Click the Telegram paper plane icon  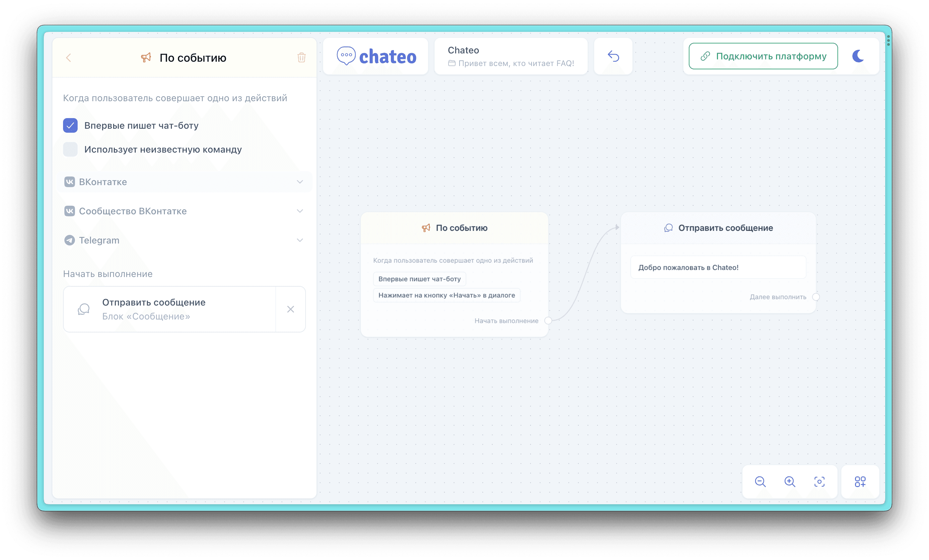69,240
